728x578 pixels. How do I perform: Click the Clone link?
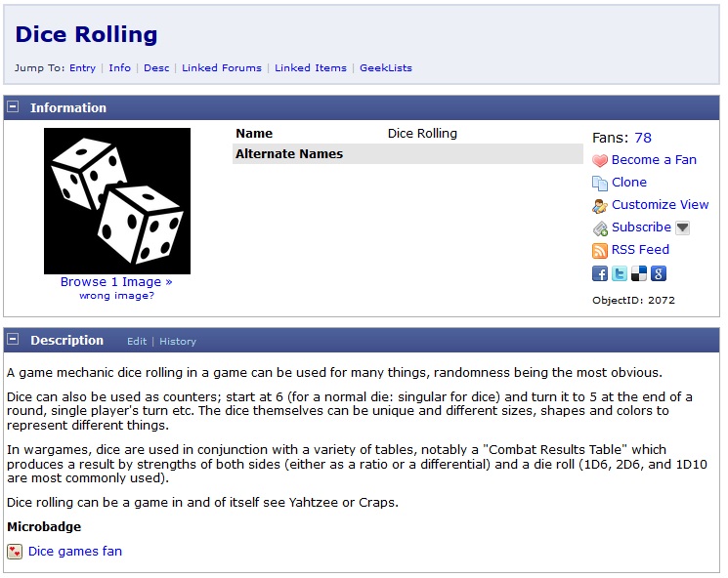pyautogui.click(x=629, y=182)
